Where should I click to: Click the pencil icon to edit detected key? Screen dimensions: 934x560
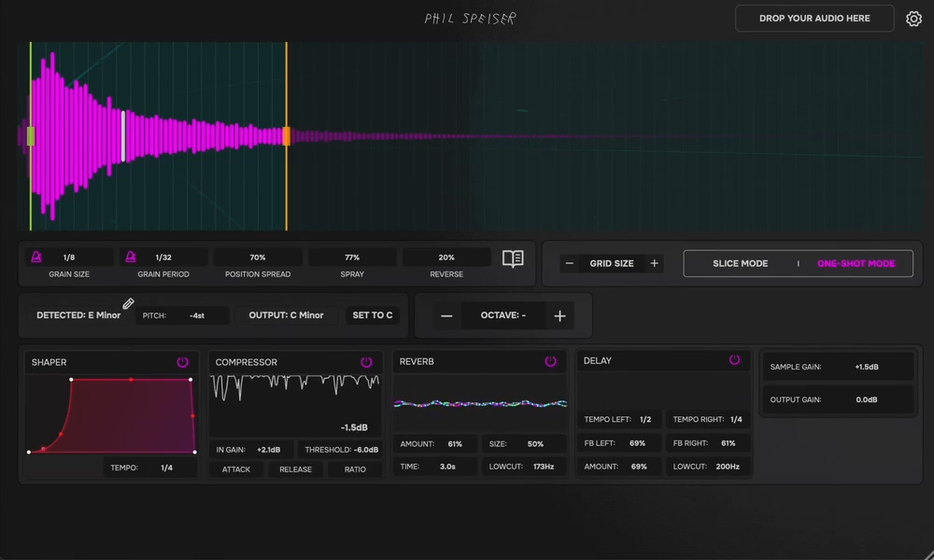128,304
